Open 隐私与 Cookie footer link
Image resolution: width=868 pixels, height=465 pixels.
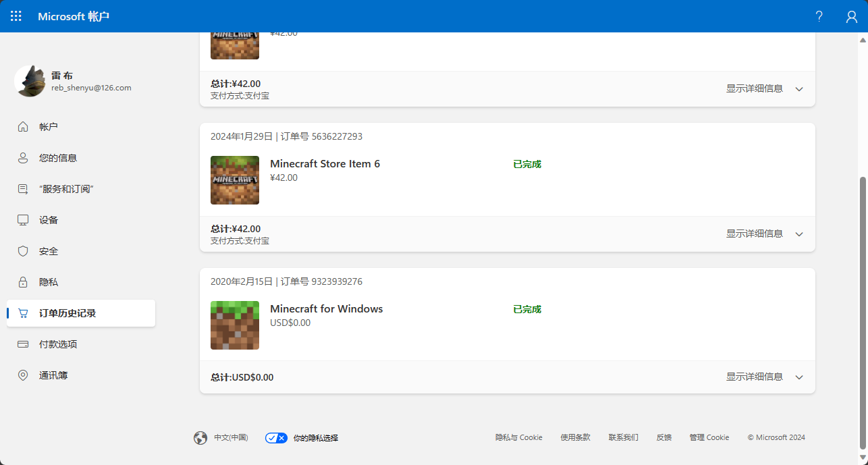[x=519, y=437]
